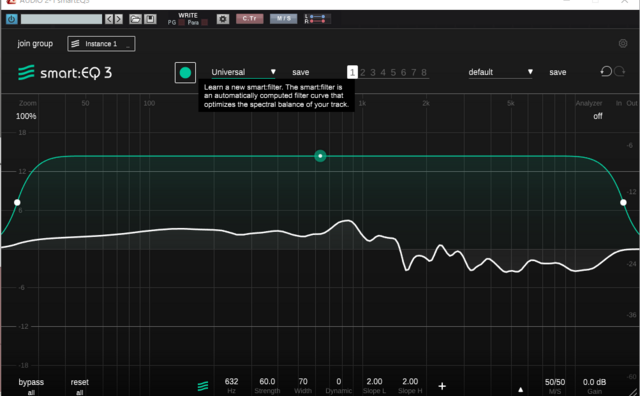Select state slot 5
This screenshot has width=640, height=396.
click(393, 73)
